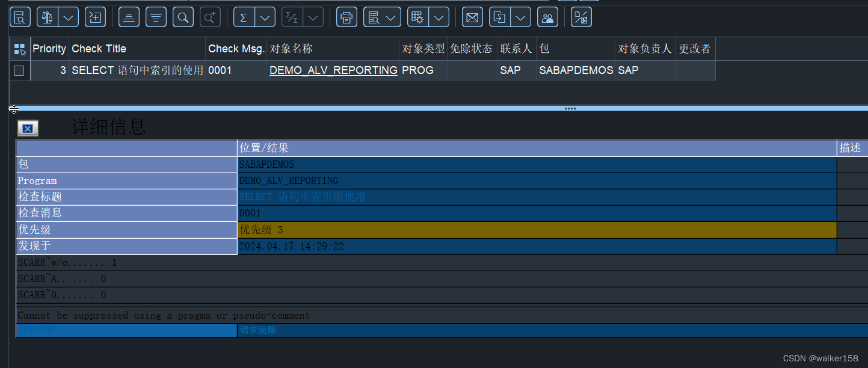Send the list via the mail envelope icon
The image size is (868, 368).
(472, 17)
